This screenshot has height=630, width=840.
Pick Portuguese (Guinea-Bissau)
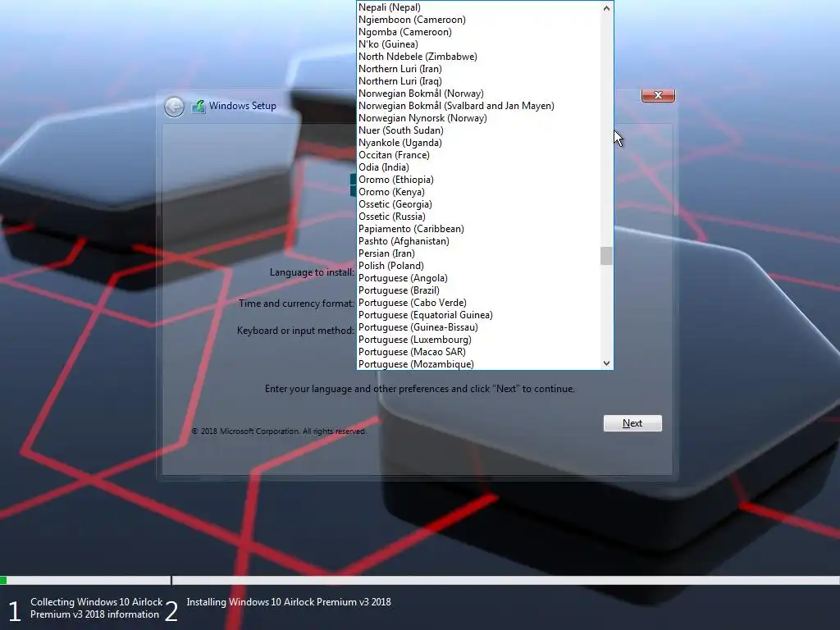[479, 328]
